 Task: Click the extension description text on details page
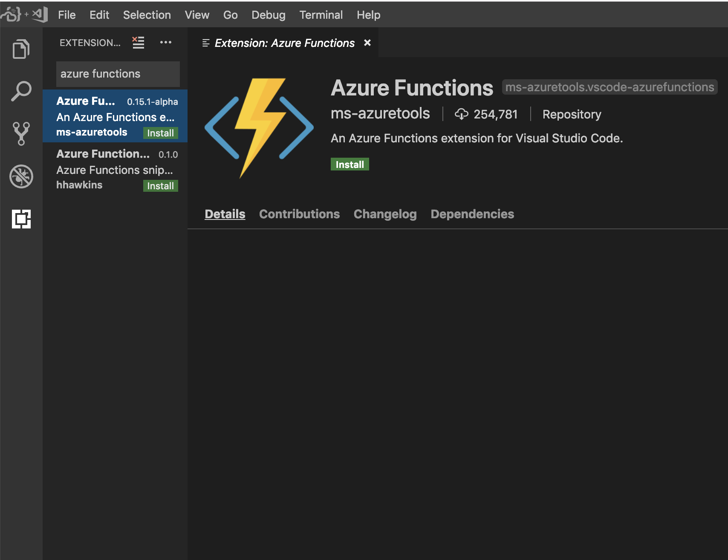(x=477, y=138)
